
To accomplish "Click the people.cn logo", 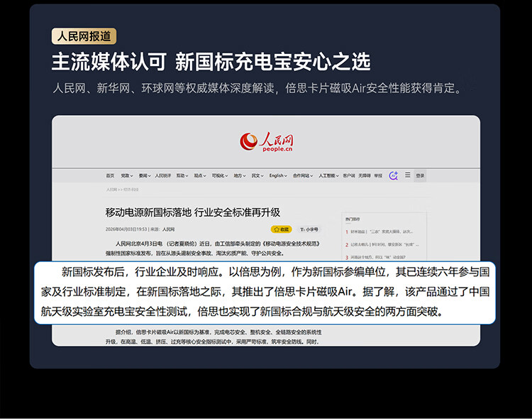I will (266, 142).
